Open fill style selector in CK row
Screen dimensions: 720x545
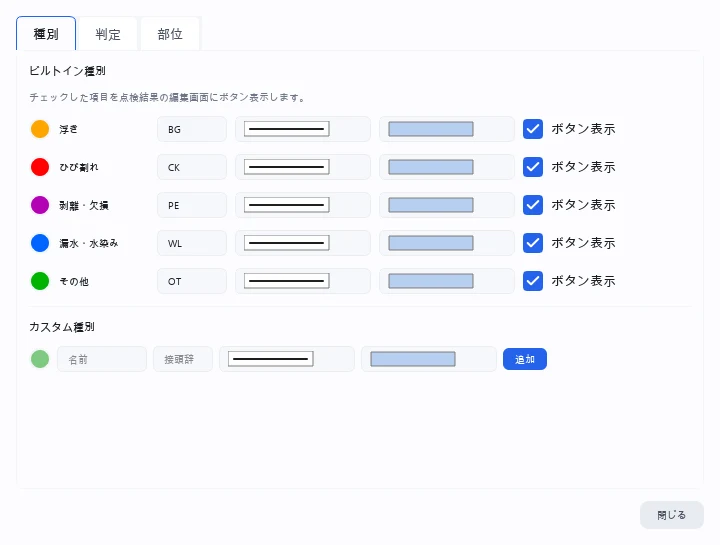(x=447, y=167)
